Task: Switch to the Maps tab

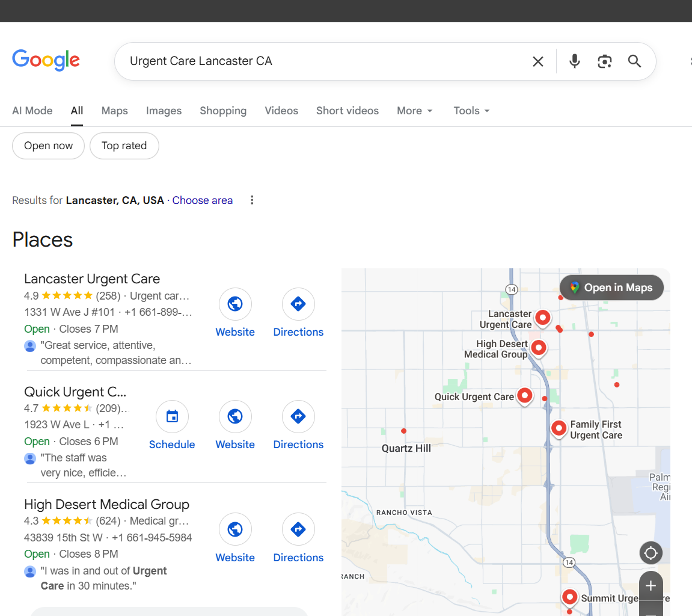Action: coord(114,111)
